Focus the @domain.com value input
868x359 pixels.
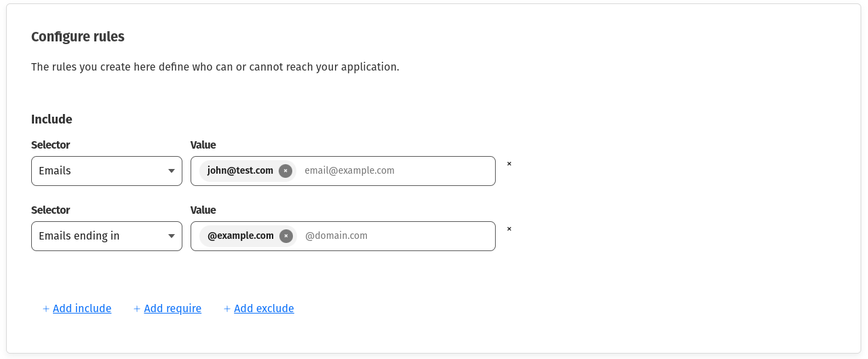pyautogui.click(x=393, y=236)
